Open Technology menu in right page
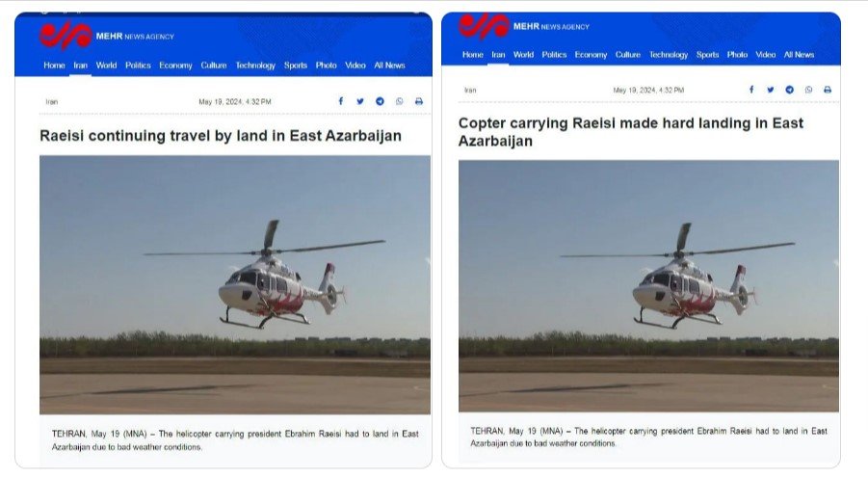Image resolution: width=868 pixels, height=477 pixels. 669,55
